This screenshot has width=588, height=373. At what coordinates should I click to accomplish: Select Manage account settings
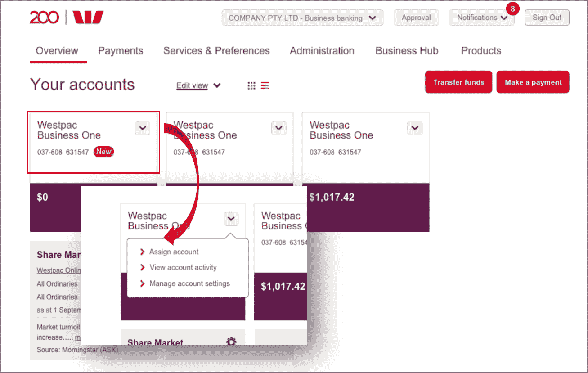pyautogui.click(x=189, y=283)
